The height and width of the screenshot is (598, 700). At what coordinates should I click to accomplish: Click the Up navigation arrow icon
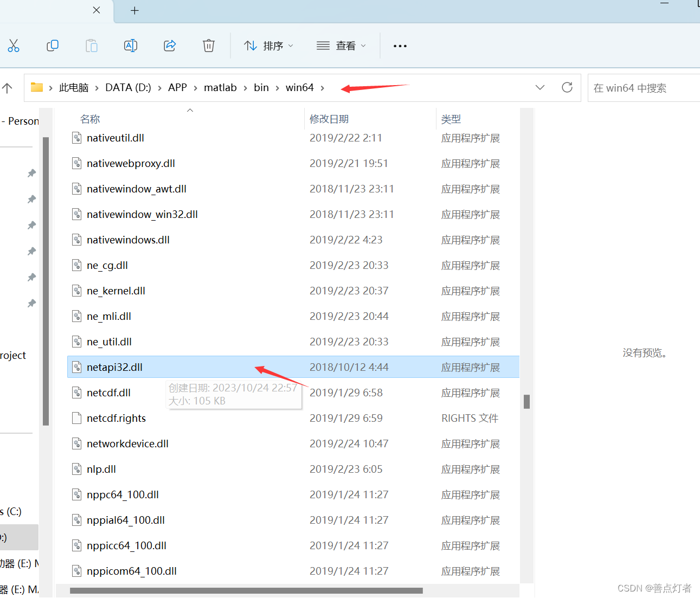pyautogui.click(x=8, y=87)
